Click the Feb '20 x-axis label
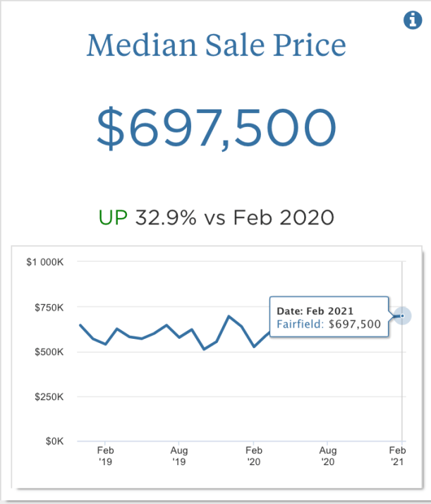The height and width of the screenshot is (504, 431). [254, 455]
